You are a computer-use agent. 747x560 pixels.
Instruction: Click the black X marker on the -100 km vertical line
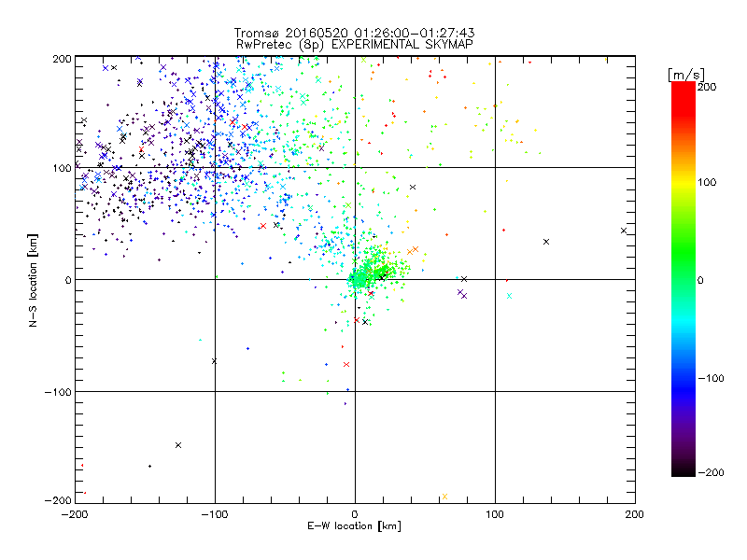point(214,361)
